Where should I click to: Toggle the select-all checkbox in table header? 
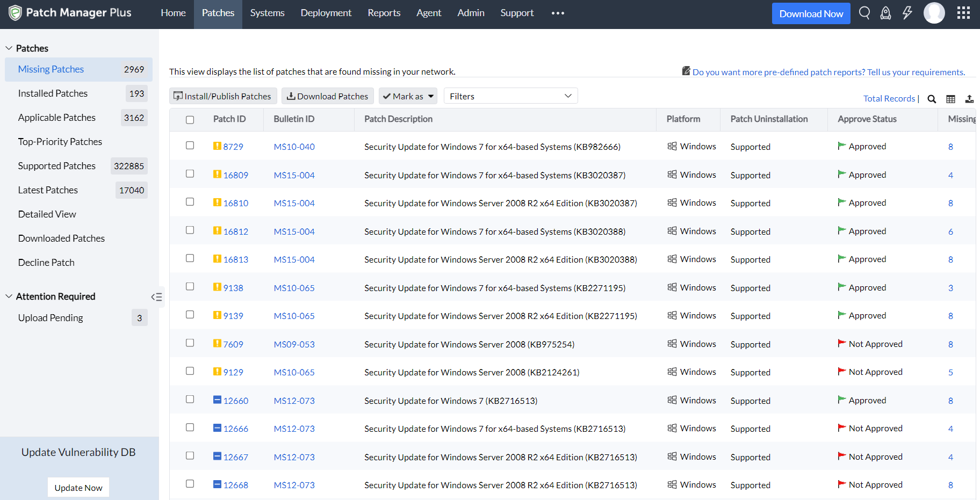coord(190,120)
